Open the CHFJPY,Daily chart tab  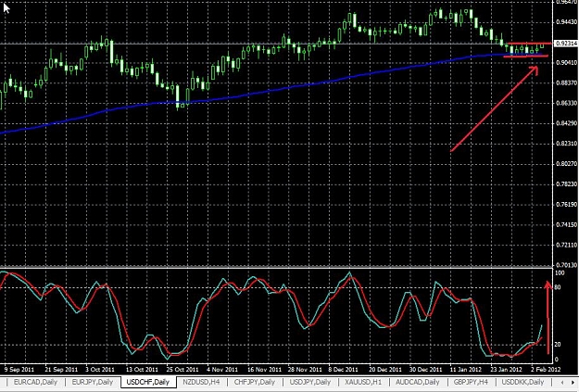[255, 382]
